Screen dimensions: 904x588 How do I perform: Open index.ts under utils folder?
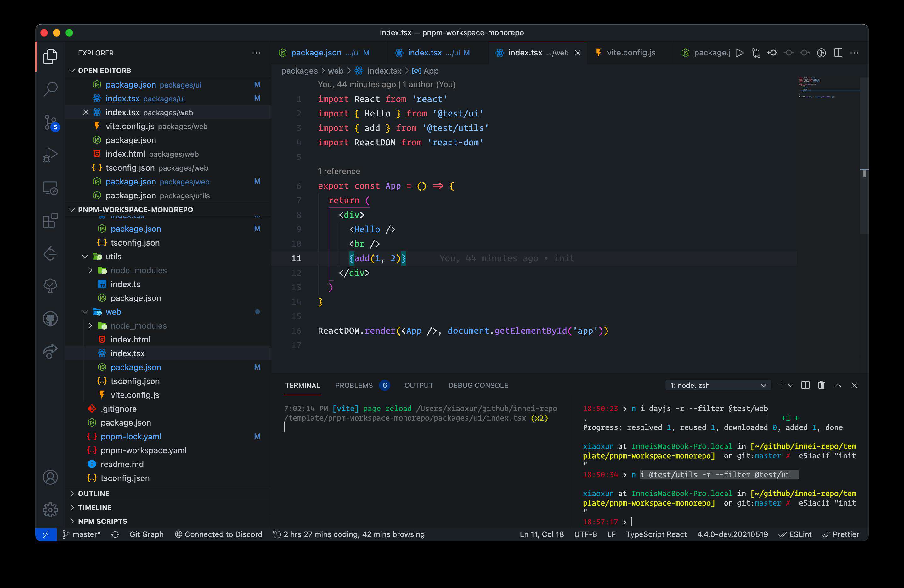(x=125, y=284)
